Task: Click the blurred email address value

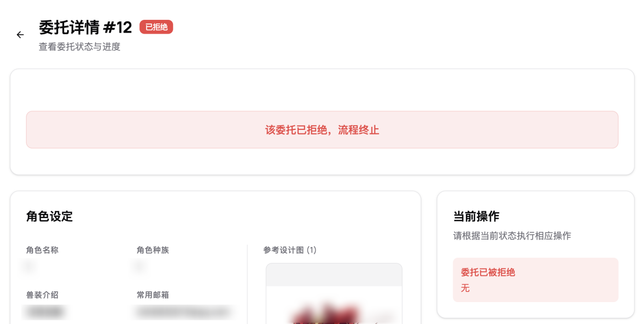Action: 184,311
